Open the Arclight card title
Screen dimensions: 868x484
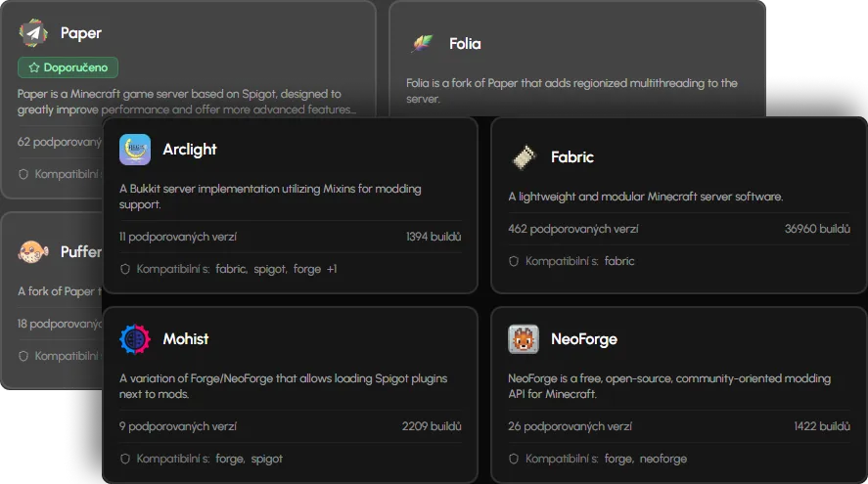click(190, 150)
